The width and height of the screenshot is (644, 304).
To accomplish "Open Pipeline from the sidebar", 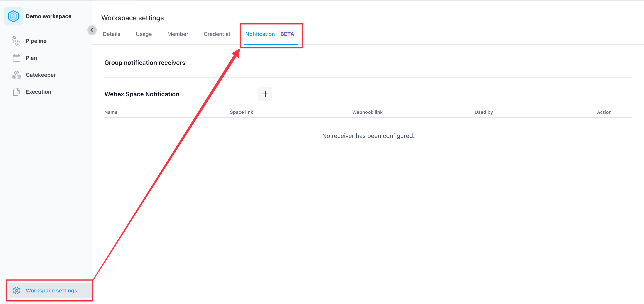I will [x=36, y=41].
